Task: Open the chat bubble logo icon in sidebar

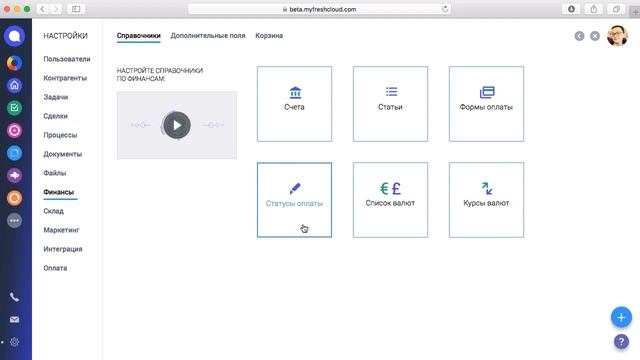Action: click(x=14, y=36)
